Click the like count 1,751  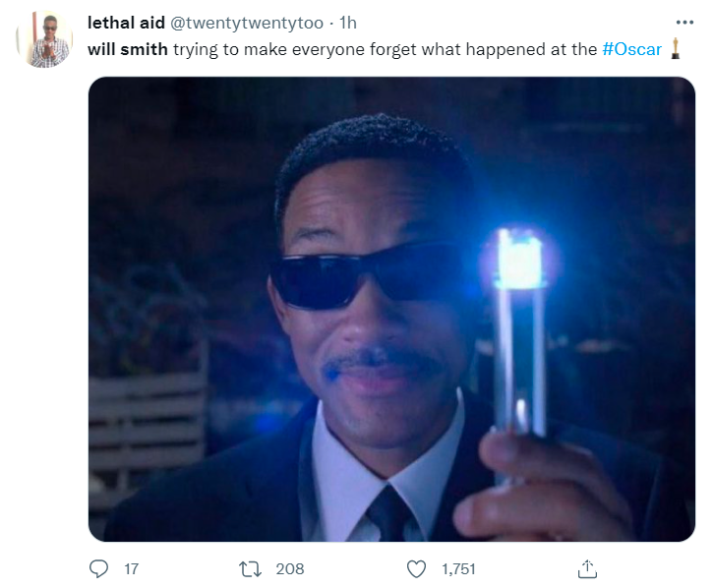point(458,568)
